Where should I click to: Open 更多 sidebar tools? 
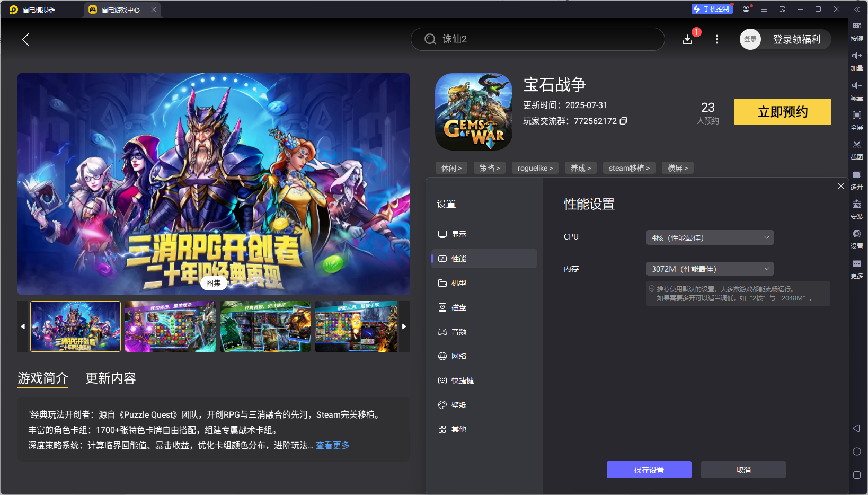(x=857, y=269)
